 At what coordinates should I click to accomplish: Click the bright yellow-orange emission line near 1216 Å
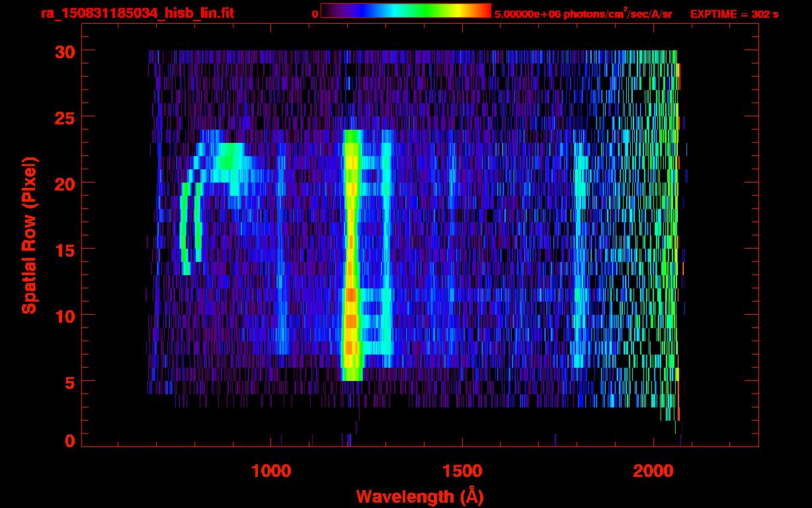[351, 255]
